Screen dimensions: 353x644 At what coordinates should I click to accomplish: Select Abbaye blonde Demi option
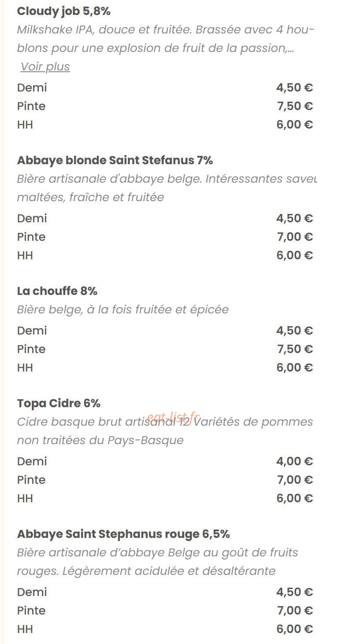(x=32, y=218)
